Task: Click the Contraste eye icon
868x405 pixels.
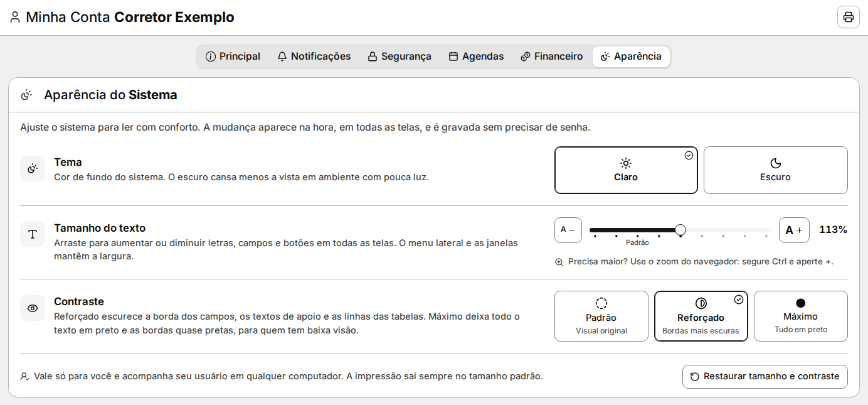Action: point(33,308)
